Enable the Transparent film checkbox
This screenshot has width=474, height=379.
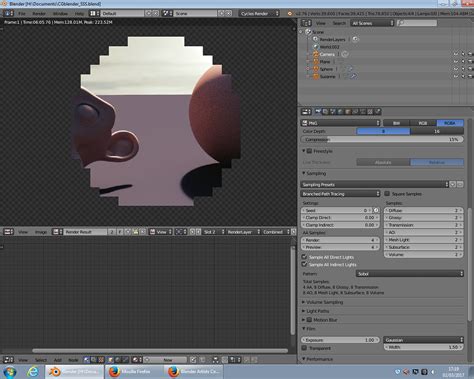tap(304, 348)
